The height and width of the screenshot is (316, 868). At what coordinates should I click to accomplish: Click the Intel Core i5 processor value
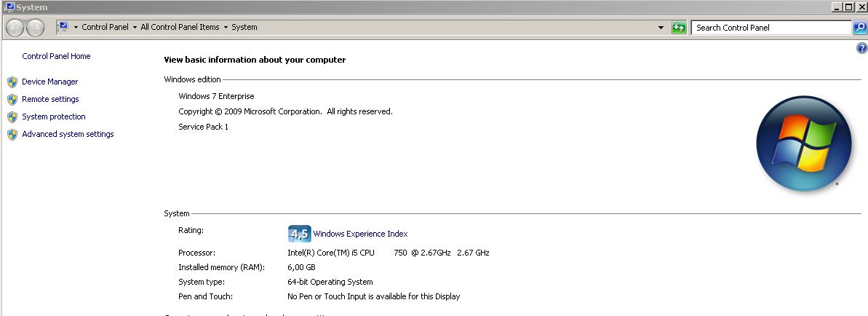tap(389, 253)
